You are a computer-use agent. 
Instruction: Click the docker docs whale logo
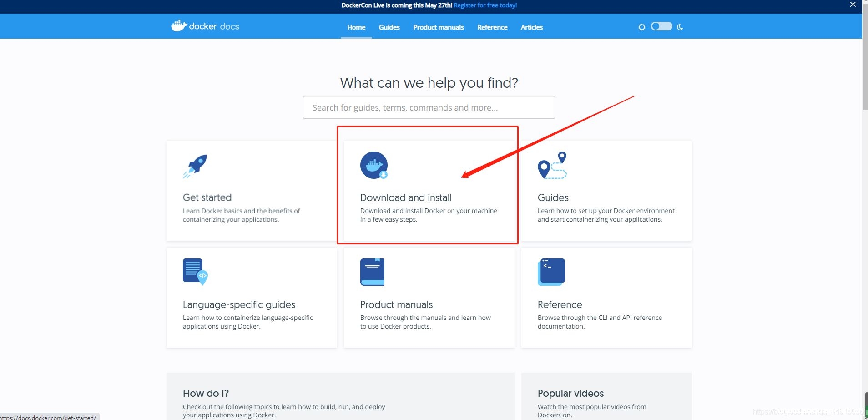click(179, 25)
